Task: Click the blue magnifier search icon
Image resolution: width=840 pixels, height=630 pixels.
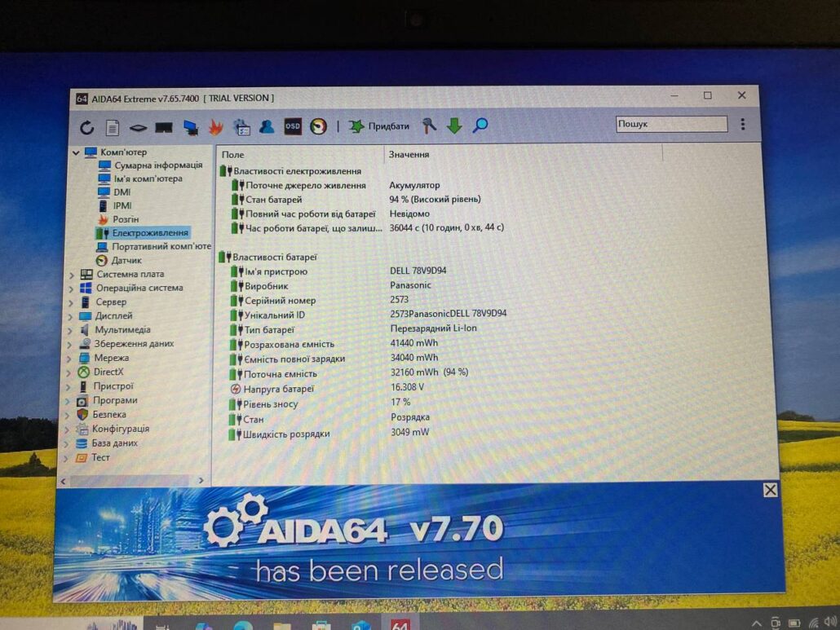Action: [480, 126]
